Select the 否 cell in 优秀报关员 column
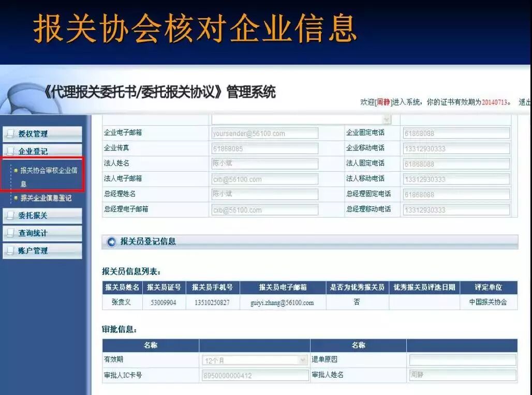The width and height of the screenshot is (532, 395). point(357,301)
